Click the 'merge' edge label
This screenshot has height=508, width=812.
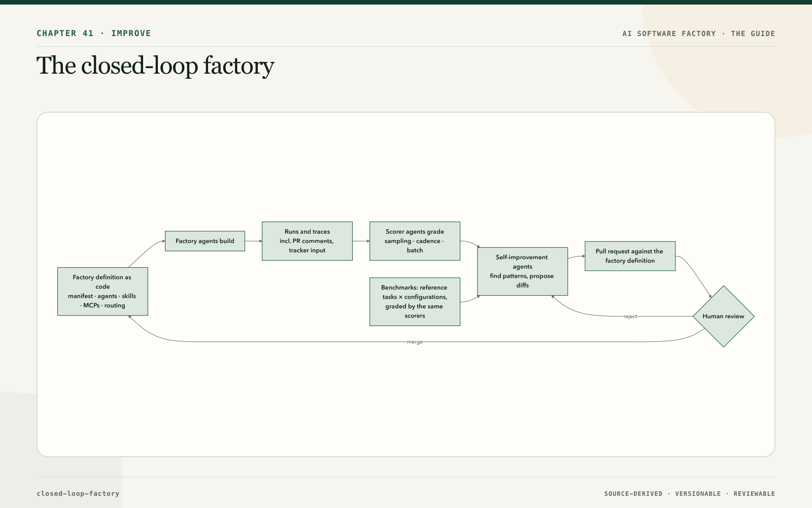tap(415, 342)
